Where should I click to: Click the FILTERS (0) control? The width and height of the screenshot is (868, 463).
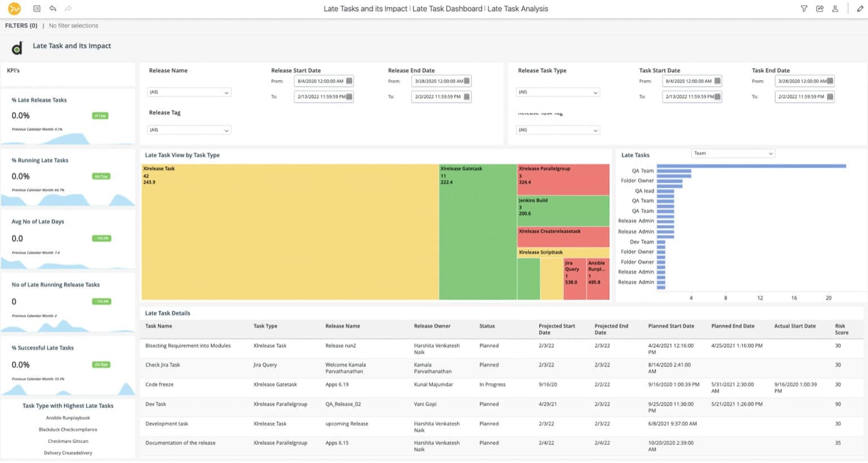(x=21, y=25)
